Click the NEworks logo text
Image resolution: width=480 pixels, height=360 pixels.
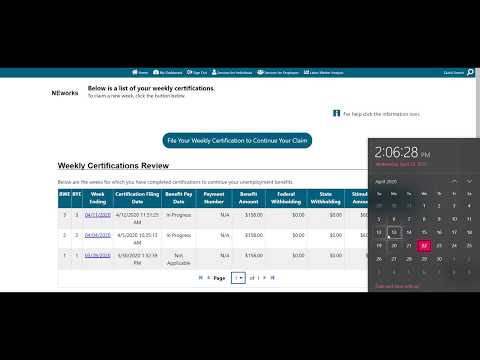pos(65,93)
